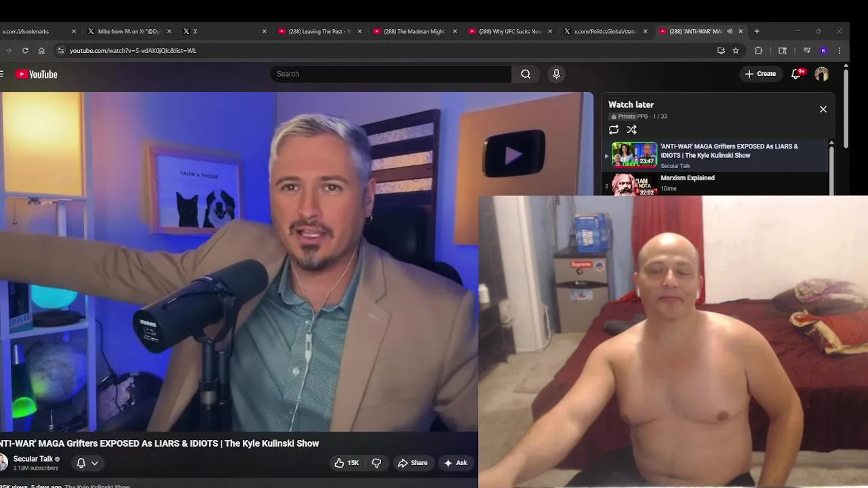Toggle shuffle playlist
This screenshot has width=868, height=488.
[632, 129]
